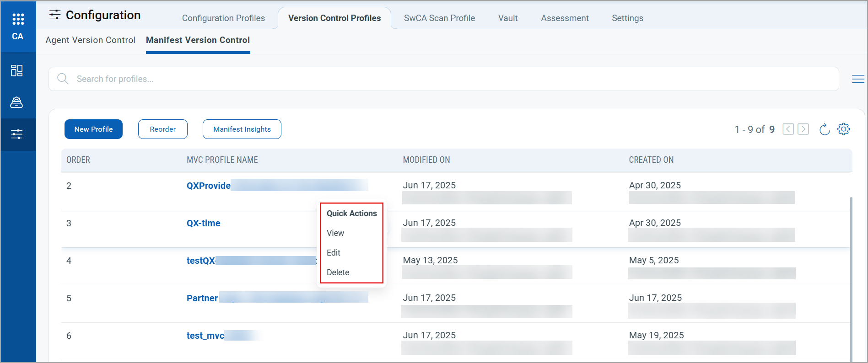Screen dimensions: 868x363
Task: Go to the previous page arrow
Action: 788,129
